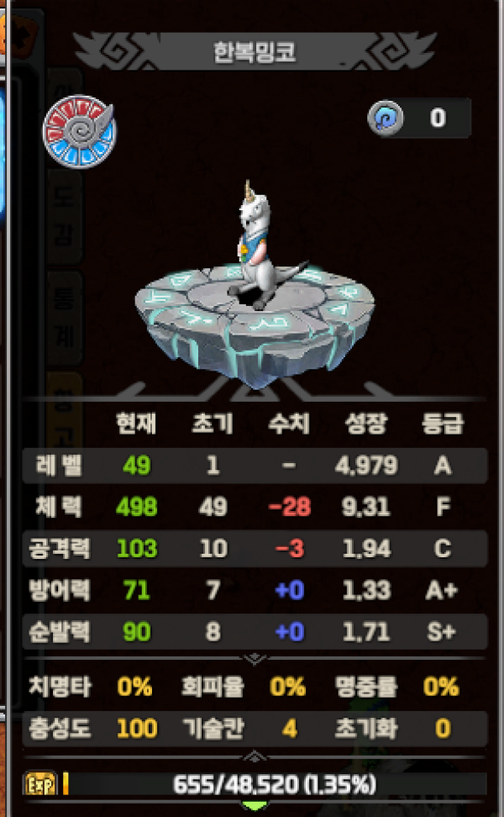Click the 성장 column header
Viewport: 504px width, 817px height.
click(366, 423)
